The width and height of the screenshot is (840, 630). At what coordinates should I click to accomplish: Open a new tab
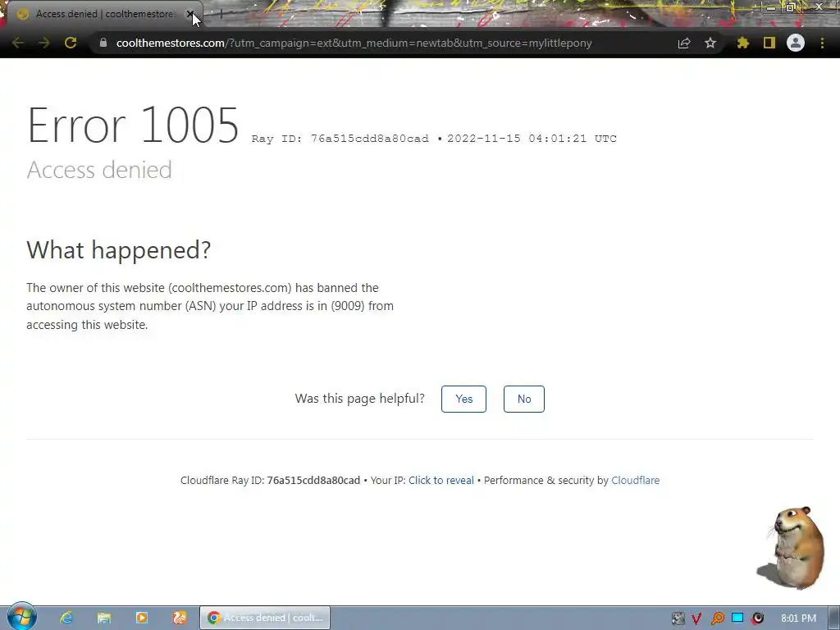click(221, 15)
